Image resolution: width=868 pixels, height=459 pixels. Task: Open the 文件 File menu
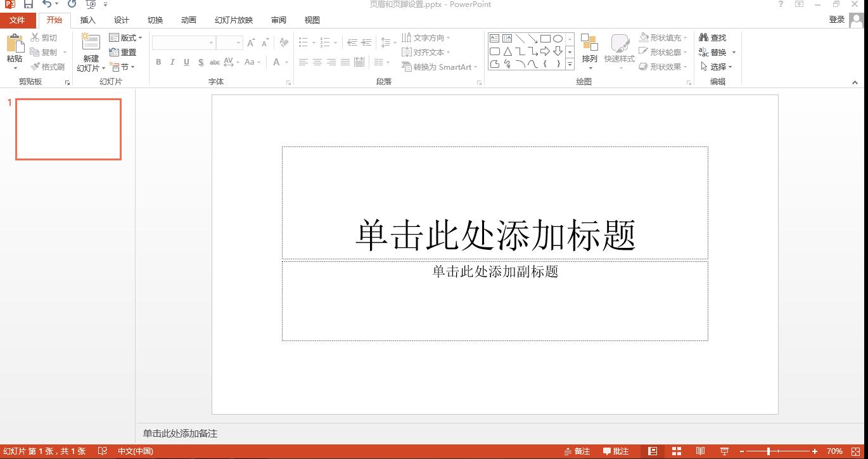click(17, 20)
